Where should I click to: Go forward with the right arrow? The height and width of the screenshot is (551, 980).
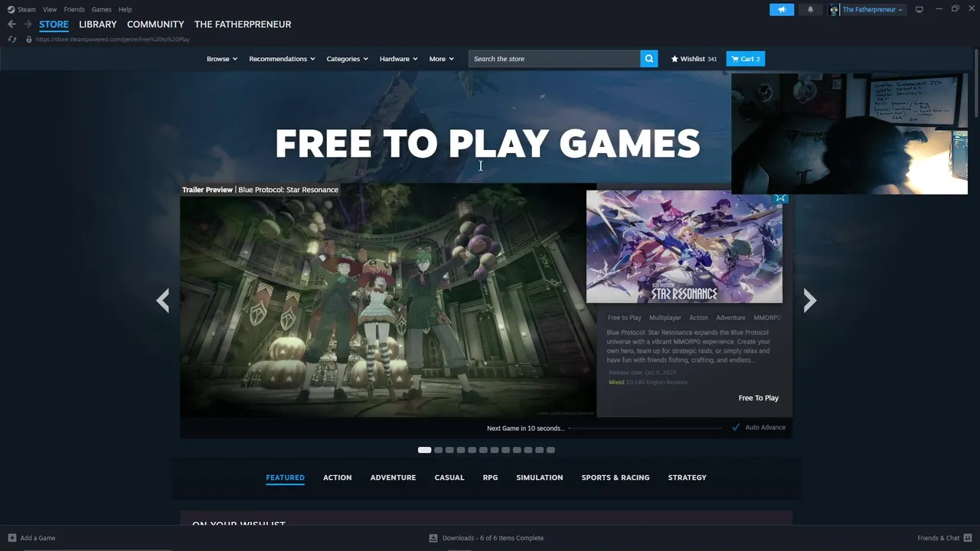[28, 24]
